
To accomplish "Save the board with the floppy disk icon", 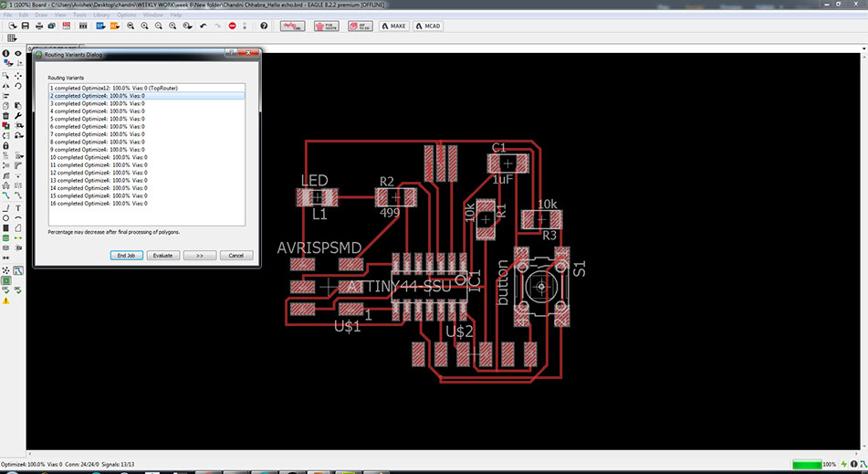I will pyautogui.click(x=26, y=26).
